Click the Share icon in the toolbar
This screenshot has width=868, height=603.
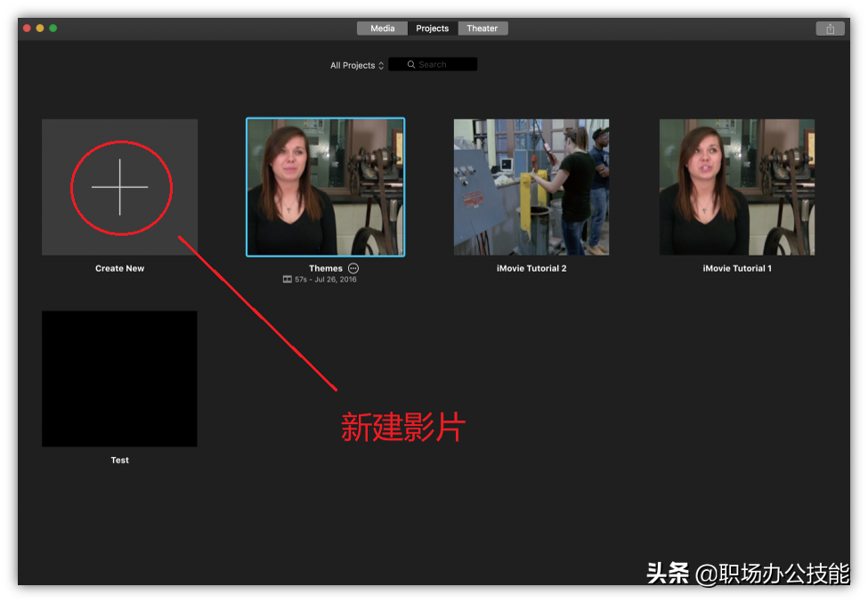[830, 28]
